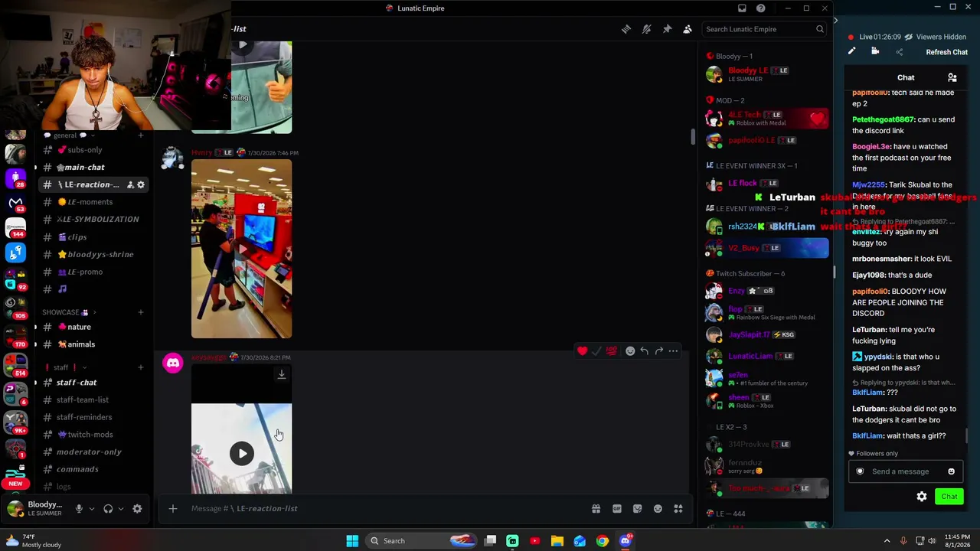Open the emoji picker in message bar
Screen dimensions: 980x551
pyautogui.click(x=658, y=509)
